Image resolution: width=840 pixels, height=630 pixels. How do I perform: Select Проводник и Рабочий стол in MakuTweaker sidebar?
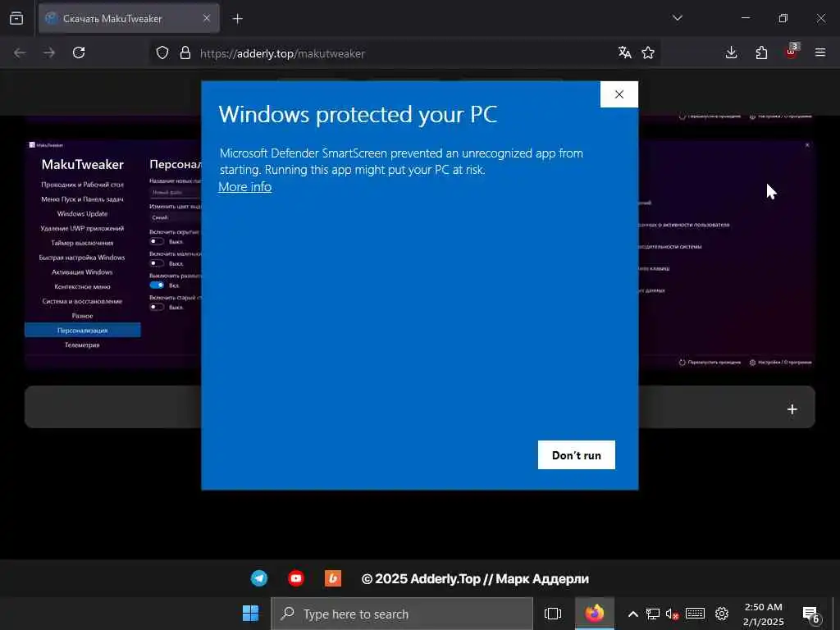click(83, 185)
